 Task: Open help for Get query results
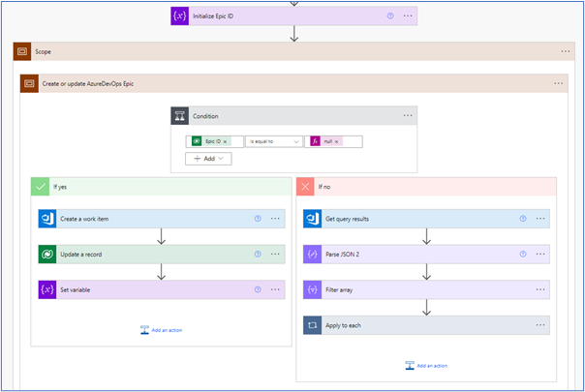523,219
